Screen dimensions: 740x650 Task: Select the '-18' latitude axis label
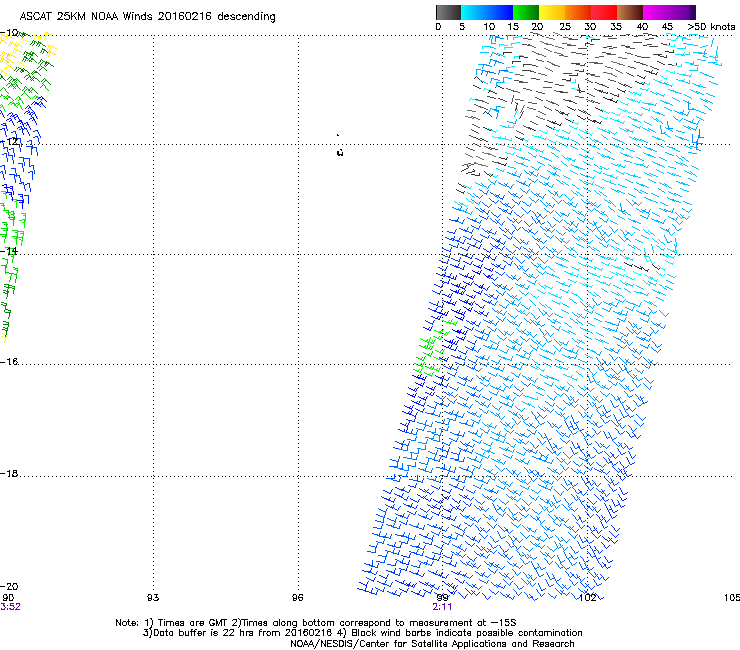(x=9, y=473)
